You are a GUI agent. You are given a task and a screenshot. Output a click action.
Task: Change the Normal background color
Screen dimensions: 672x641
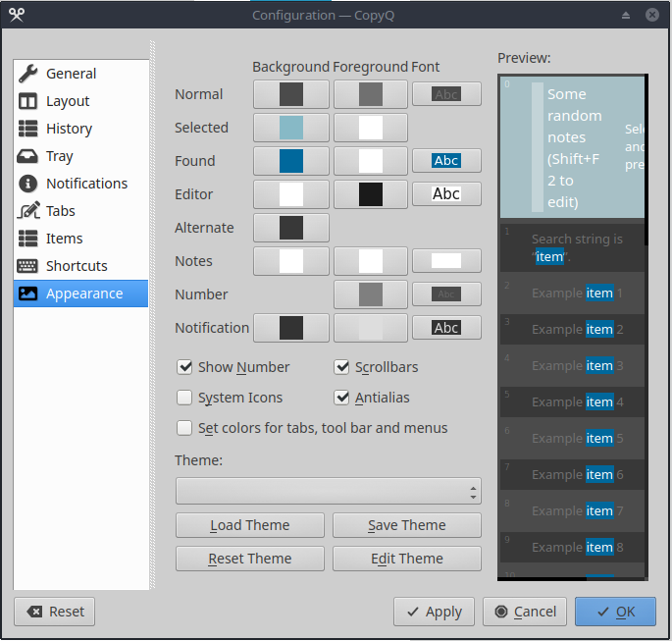point(291,94)
